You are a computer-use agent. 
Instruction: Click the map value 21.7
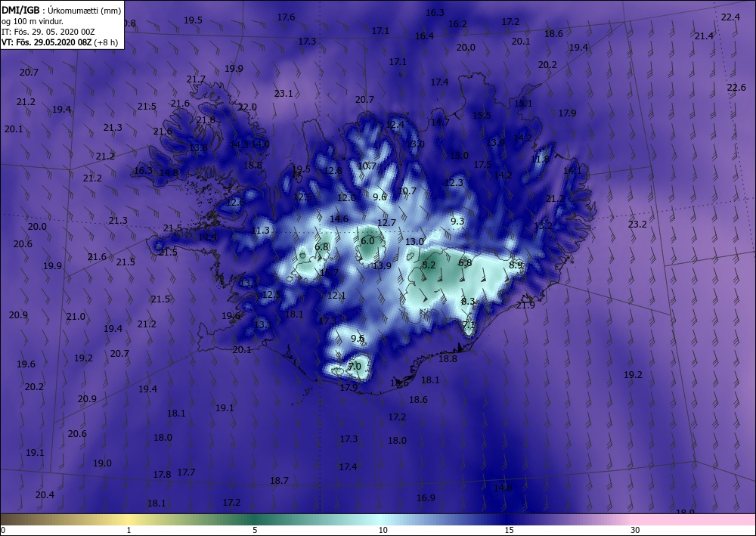197,79
